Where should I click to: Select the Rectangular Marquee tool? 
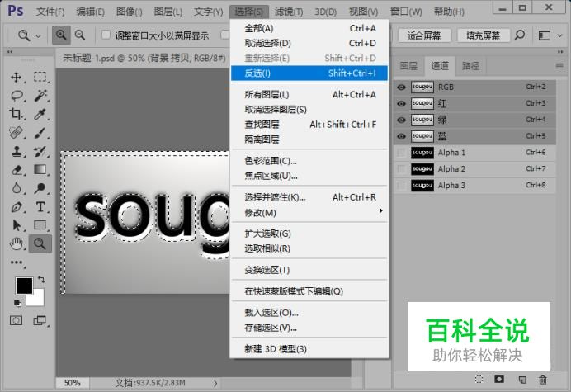40,78
